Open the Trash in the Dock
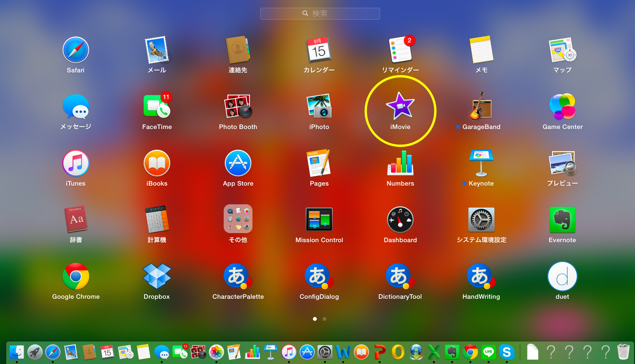The image size is (635, 364). [623, 352]
